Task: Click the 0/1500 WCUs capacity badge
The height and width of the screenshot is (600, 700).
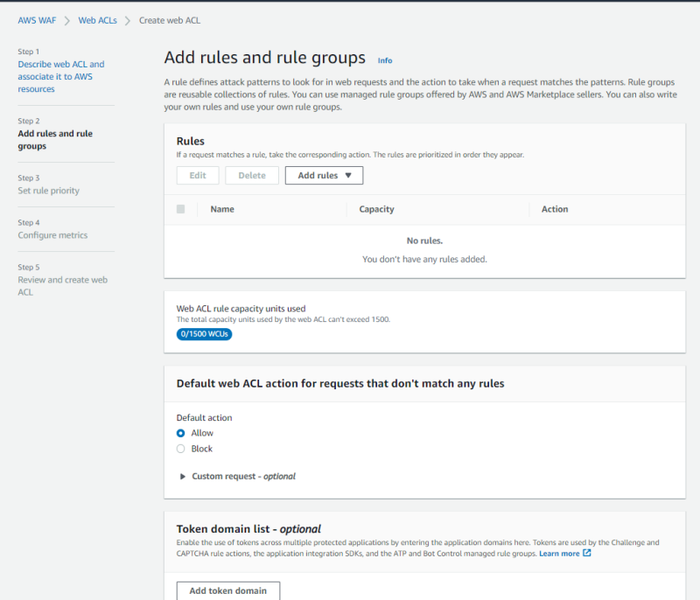Action: point(204,334)
